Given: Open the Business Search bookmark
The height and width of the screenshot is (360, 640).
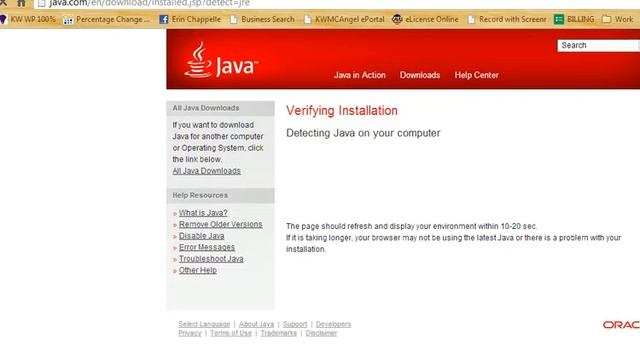Looking at the screenshot, I should click(262, 19).
